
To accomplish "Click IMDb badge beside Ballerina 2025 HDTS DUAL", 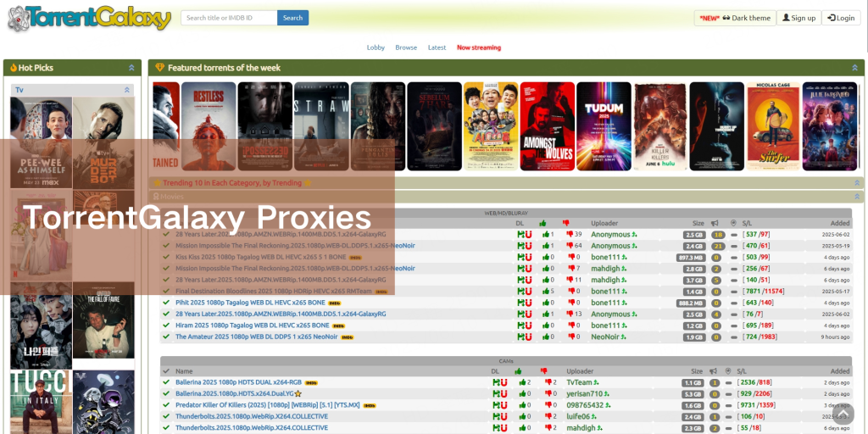I will coord(311,382).
